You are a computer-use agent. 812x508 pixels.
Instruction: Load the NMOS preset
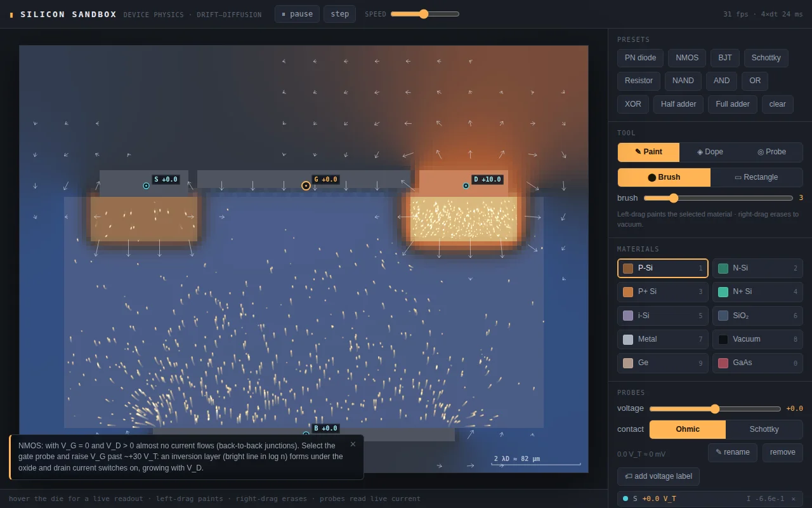(687, 58)
